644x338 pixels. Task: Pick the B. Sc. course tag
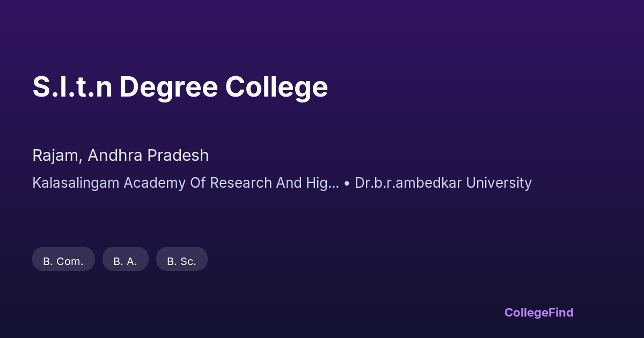[x=181, y=261]
